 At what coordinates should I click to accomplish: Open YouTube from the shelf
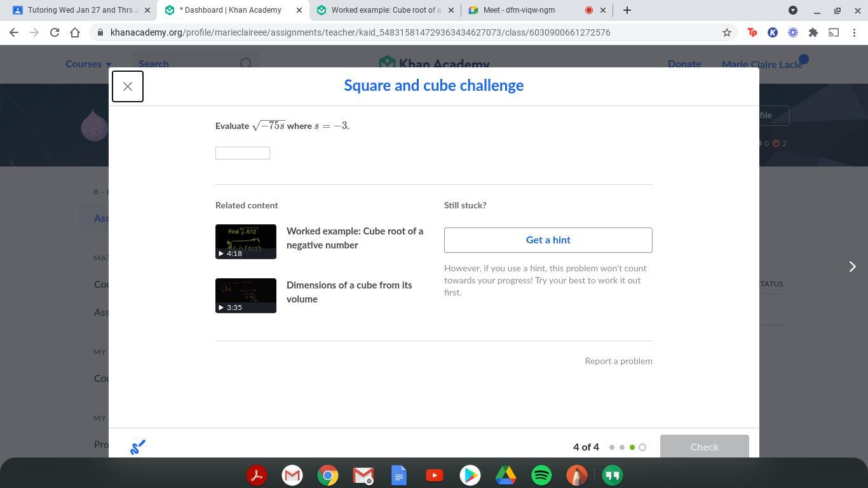point(435,475)
